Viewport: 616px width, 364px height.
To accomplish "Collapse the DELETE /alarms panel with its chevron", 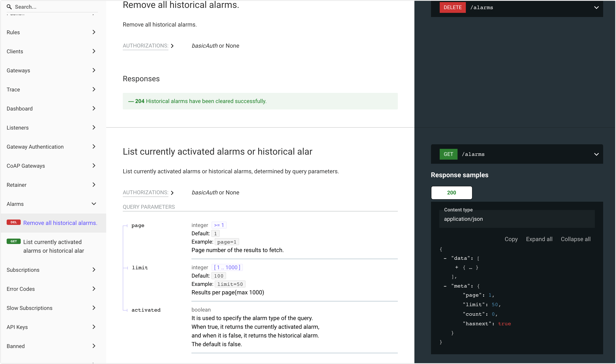I will tap(597, 8).
